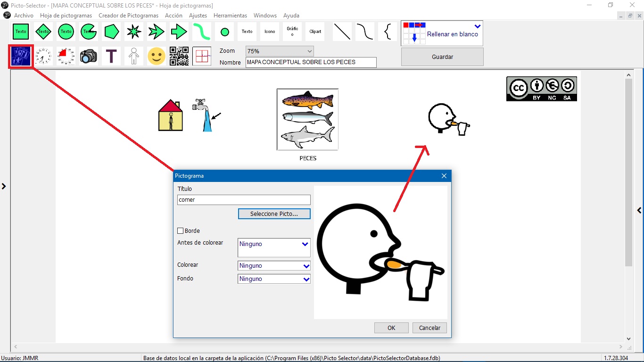Click the smiley face emotion tool
The width and height of the screenshot is (644, 362).
(156, 56)
